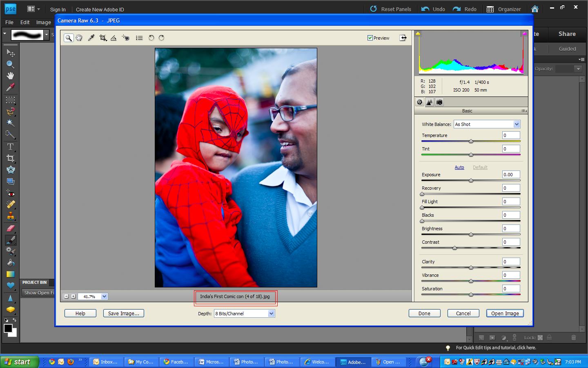
Task: Open the Detail tab icon
Action: (x=430, y=102)
